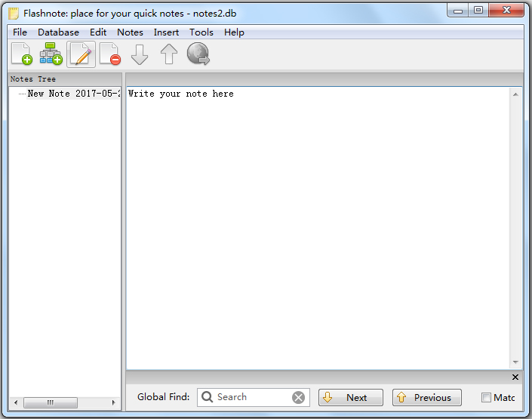Click the notes tree horizontal scrollbar thumb
532x419 pixels.
pos(51,402)
